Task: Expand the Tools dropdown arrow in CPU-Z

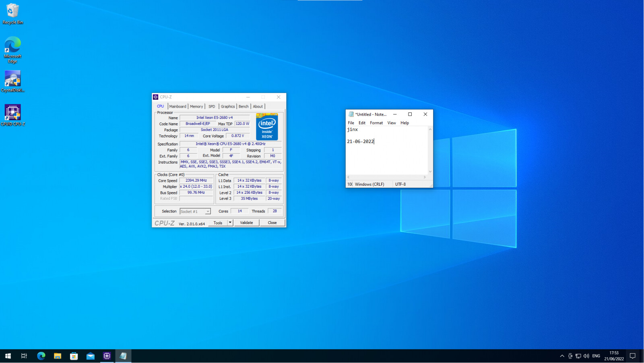Action: coord(230,223)
